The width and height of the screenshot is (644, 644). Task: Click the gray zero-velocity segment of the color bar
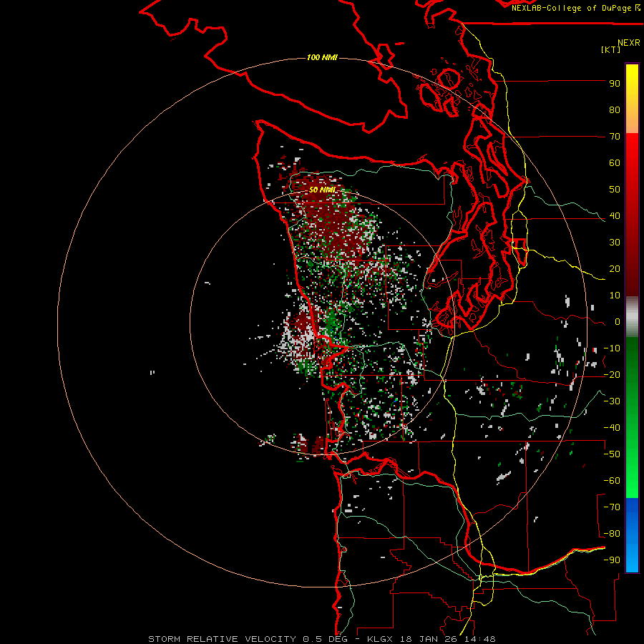click(632, 316)
